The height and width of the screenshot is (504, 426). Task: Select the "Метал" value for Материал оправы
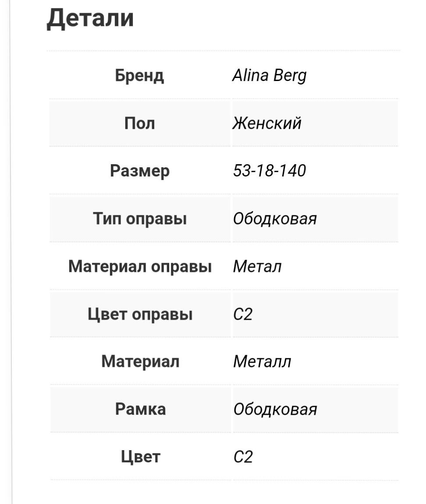tap(257, 266)
